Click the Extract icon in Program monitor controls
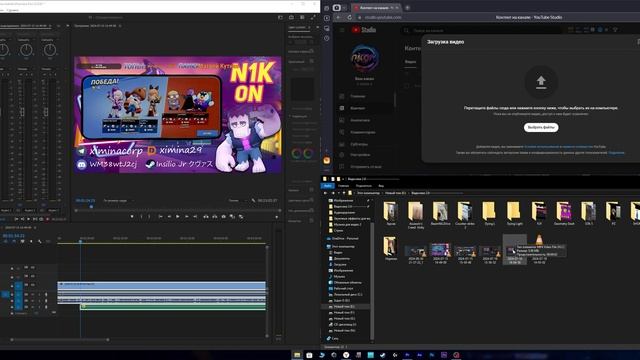Image resolution: width=640 pixels, height=360 pixels. tap(215, 216)
